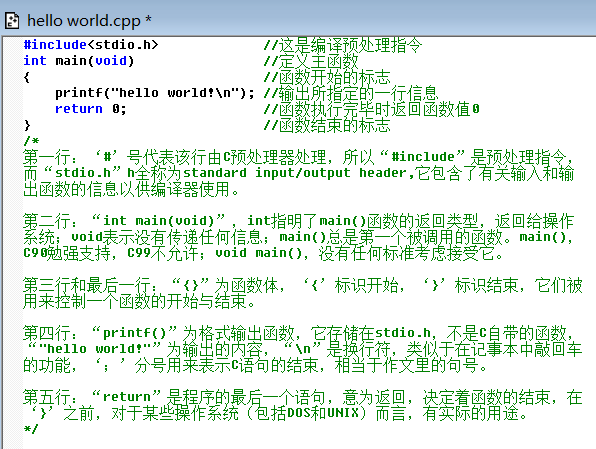596x449 pixels.
Task: Click the block comment opening /* marker
Action: (31, 141)
